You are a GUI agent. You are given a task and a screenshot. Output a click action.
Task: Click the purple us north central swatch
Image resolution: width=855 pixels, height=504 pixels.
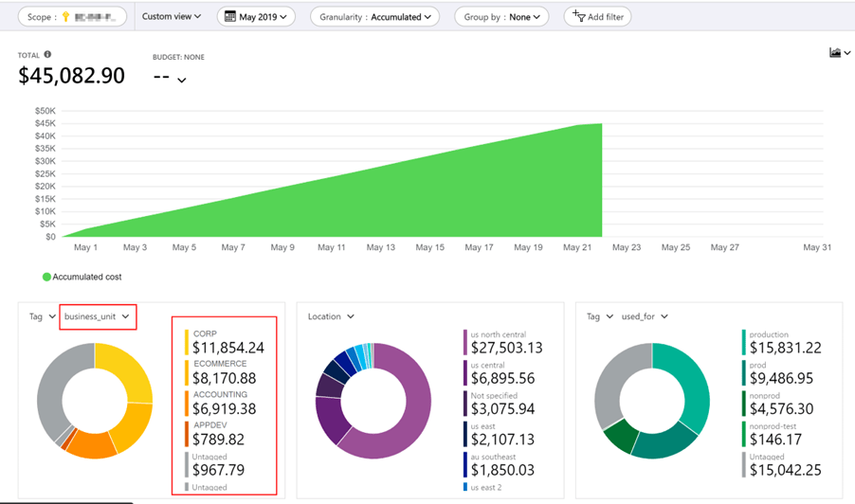point(464,342)
